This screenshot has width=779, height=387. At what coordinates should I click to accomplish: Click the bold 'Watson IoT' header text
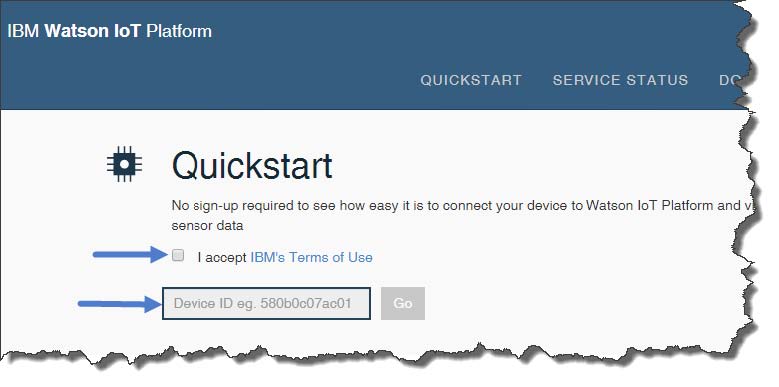(x=93, y=31)
